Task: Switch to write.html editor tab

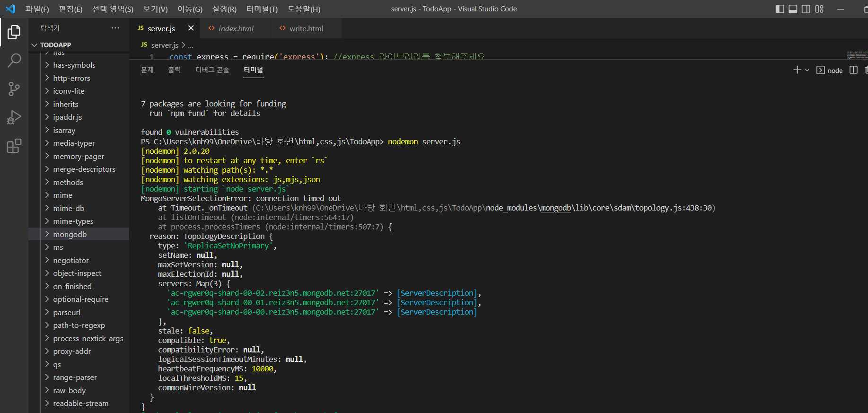Action: 306,28
